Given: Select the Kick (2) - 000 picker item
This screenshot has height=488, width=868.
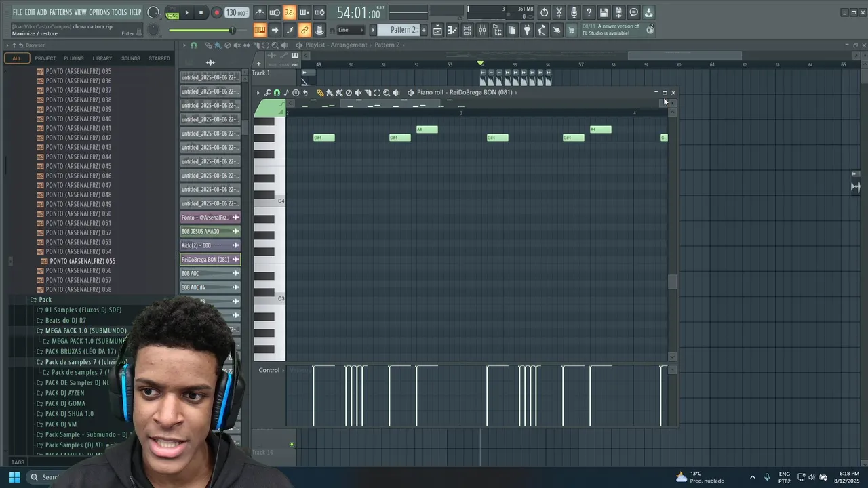Looking at the screenshot, I should (x=210, y=245).
